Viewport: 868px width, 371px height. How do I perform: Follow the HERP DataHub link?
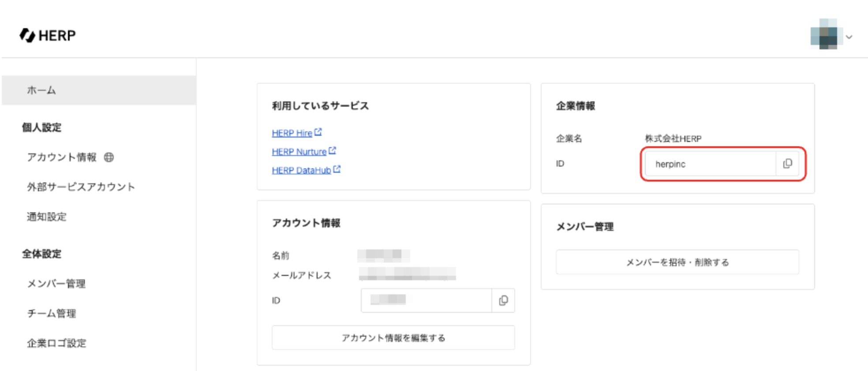301,170
